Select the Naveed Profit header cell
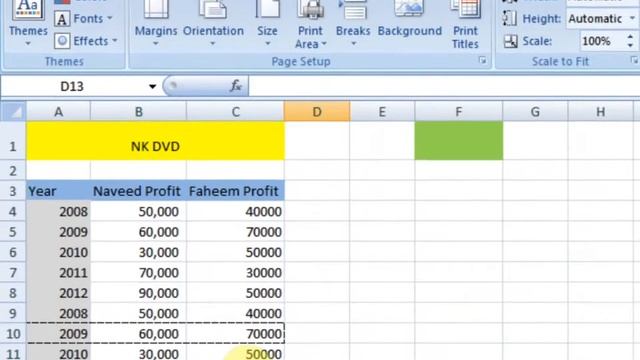This screenshot has width=640, height=360. (x=138, y=191)
